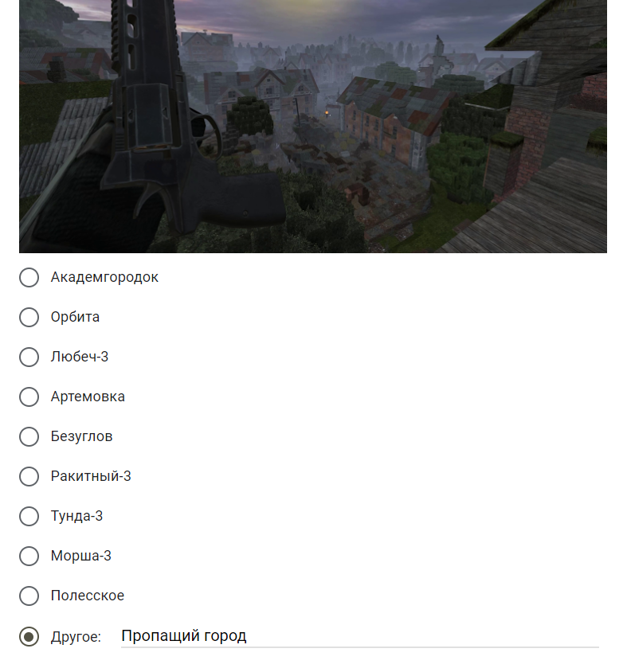
Task: Click the Ракитный-3 label text
Action: click(x=91, y=476)
